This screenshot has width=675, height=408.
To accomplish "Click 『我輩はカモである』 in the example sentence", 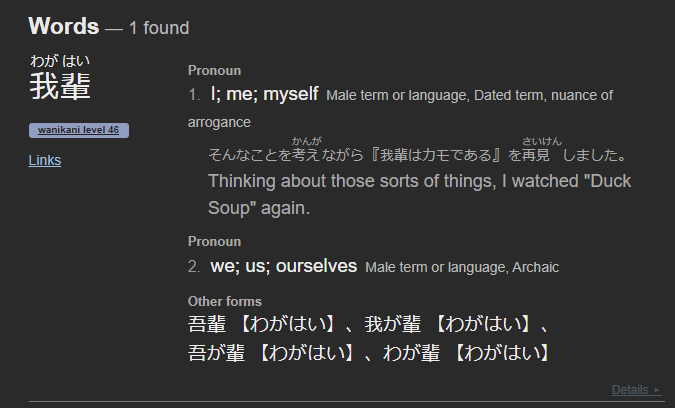I will click(x=435, y=156).
